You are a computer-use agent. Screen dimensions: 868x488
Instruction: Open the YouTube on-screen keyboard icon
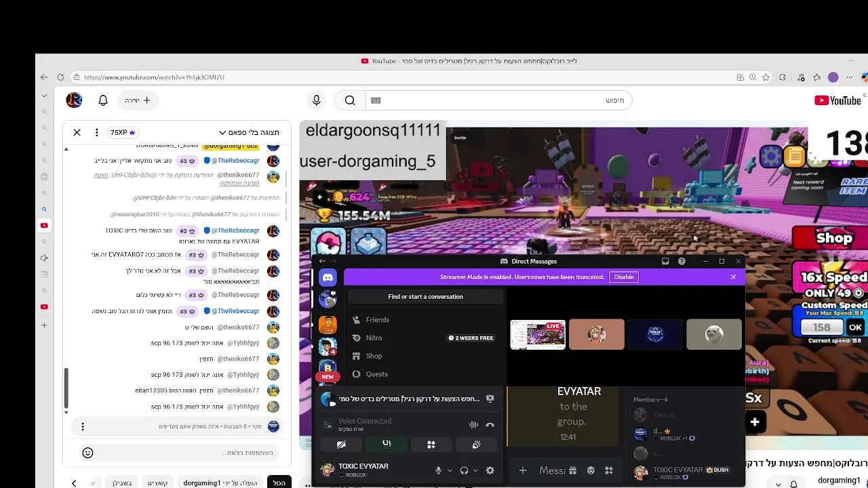click(x=376, y=100)
